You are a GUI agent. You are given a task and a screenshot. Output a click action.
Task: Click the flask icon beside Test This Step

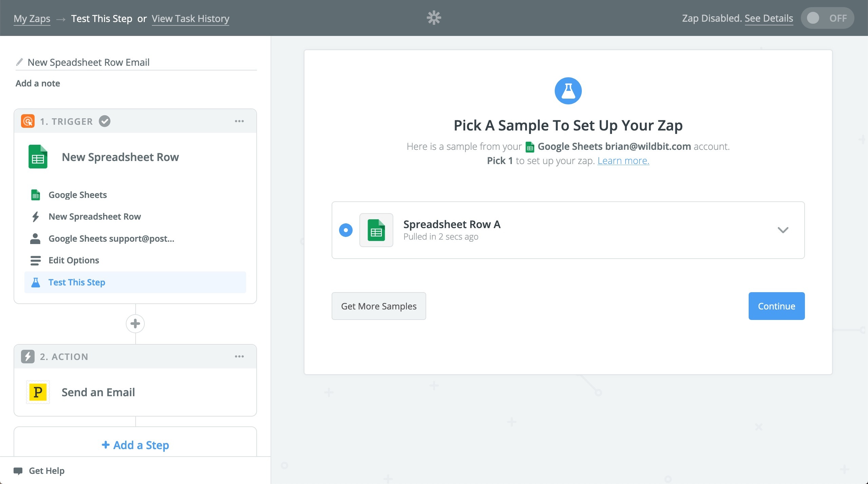coord(35,282)
